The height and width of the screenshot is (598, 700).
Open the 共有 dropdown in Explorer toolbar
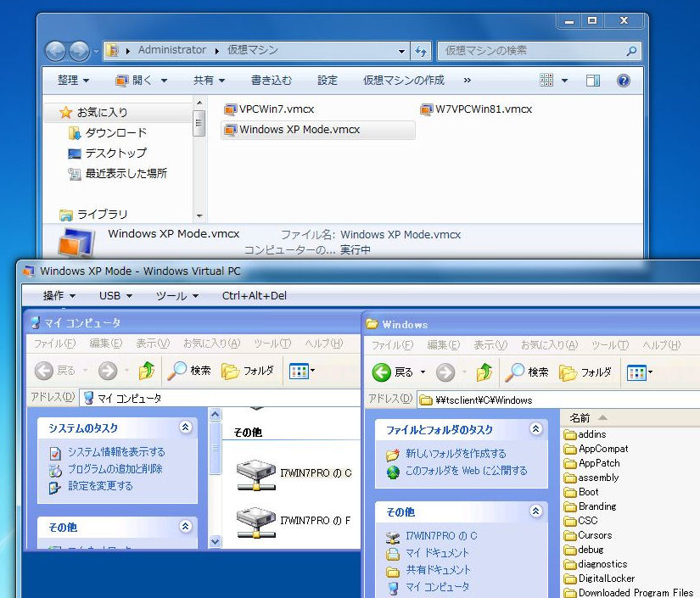(209, 81)
